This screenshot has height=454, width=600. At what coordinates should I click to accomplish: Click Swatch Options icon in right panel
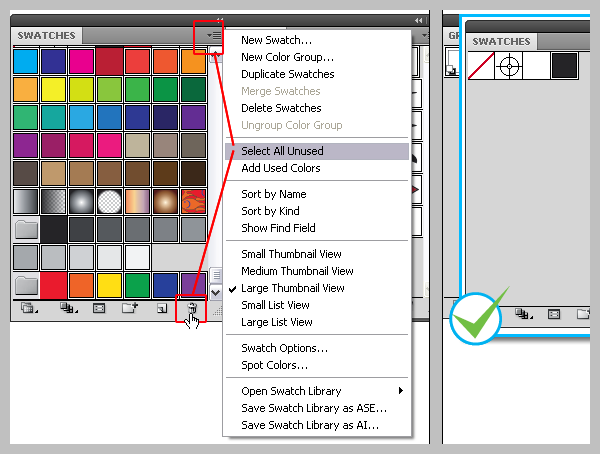[x=554, y=314]
